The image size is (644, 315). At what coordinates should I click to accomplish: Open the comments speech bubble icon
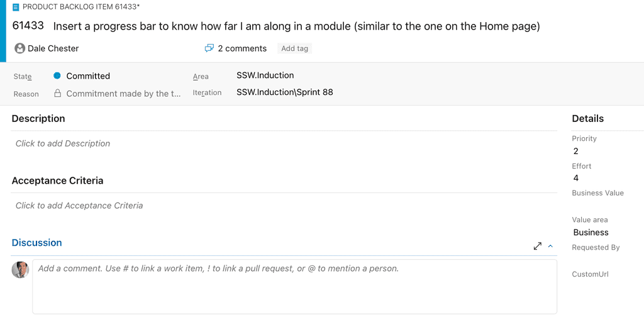(209, 48)
